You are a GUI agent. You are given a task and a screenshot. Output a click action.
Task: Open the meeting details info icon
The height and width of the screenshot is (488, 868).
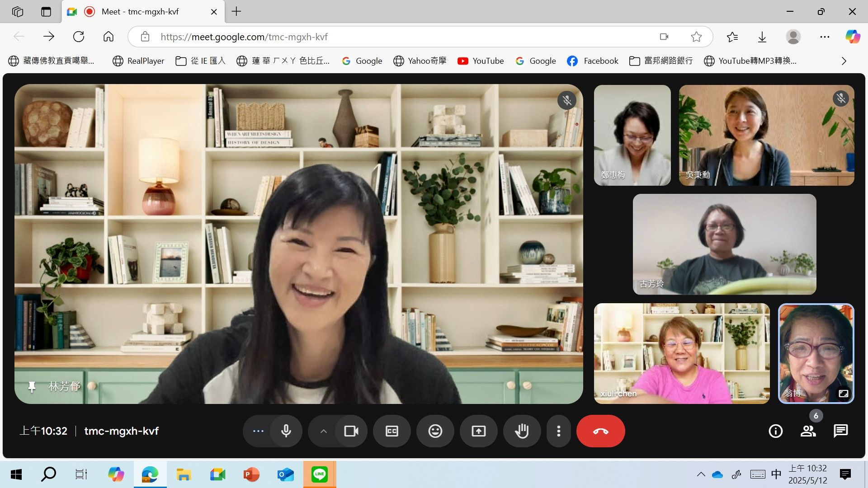[x=775, y=431]
